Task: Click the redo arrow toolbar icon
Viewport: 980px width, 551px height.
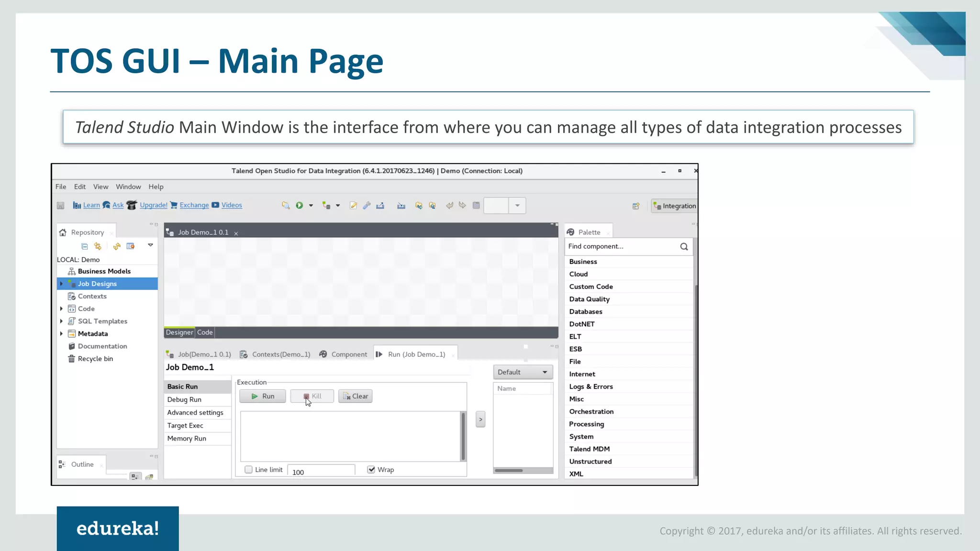Action: pyautogui.click(x=462, y=205)
